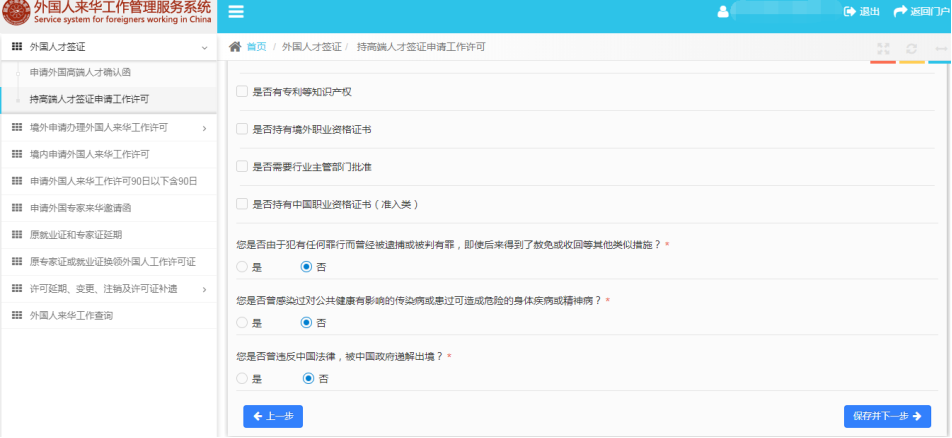This screenshot has height=438, width=952.
Task: Check 是否持有中国职业资格证书（准入类） checkbox
Action: (242, 204)
